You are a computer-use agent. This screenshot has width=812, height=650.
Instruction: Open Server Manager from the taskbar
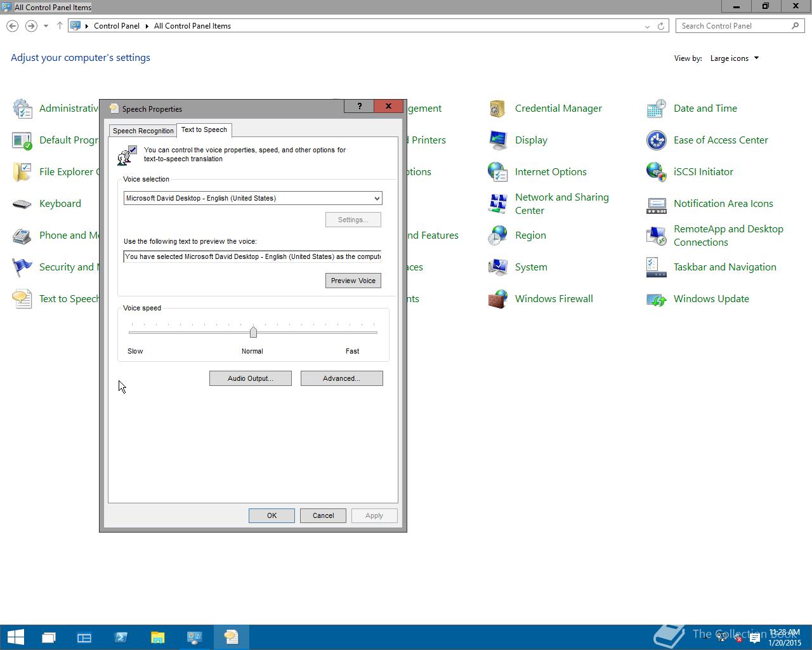click(84, 637)
